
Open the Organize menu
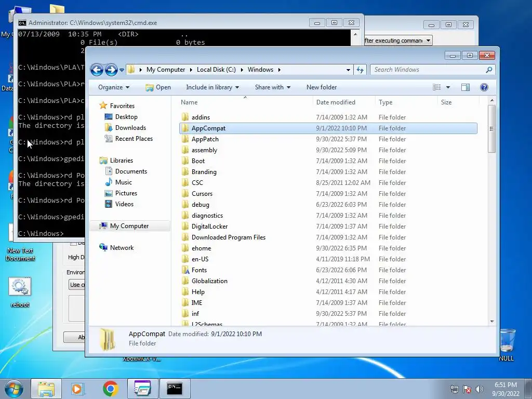tap(114, 87)
